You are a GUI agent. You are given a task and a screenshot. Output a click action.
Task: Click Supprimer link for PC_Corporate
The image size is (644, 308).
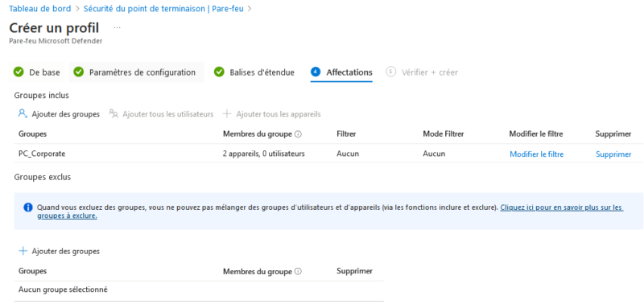click(613, 154)
